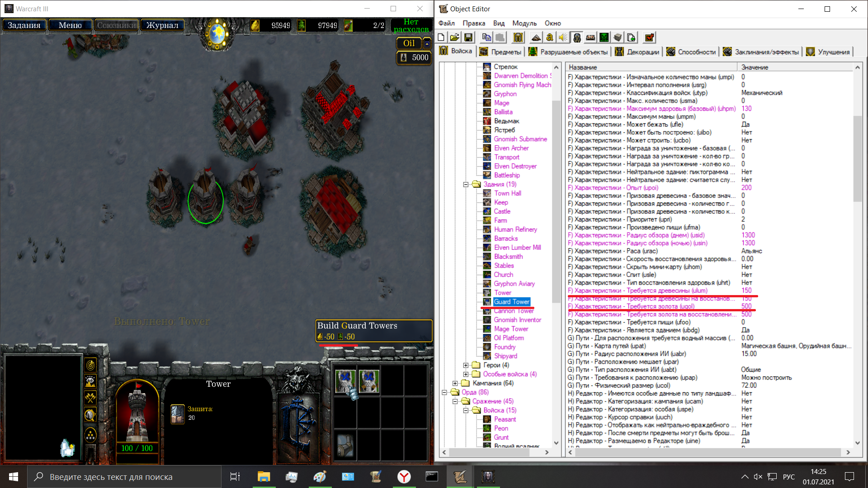Select Максимум здоровья (uhpm) row
This screenshot has height=488, width=868.
pos(709,108)
